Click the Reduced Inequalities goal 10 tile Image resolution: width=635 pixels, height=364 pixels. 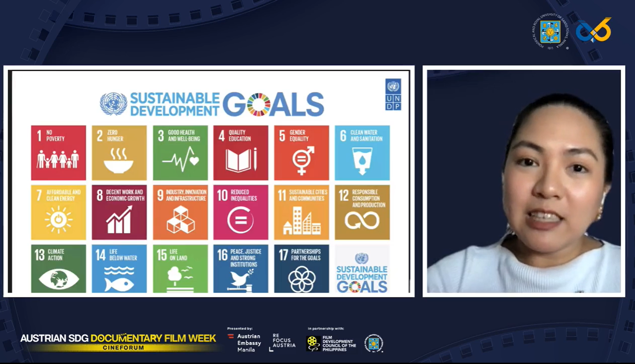(x=241, y=212)
